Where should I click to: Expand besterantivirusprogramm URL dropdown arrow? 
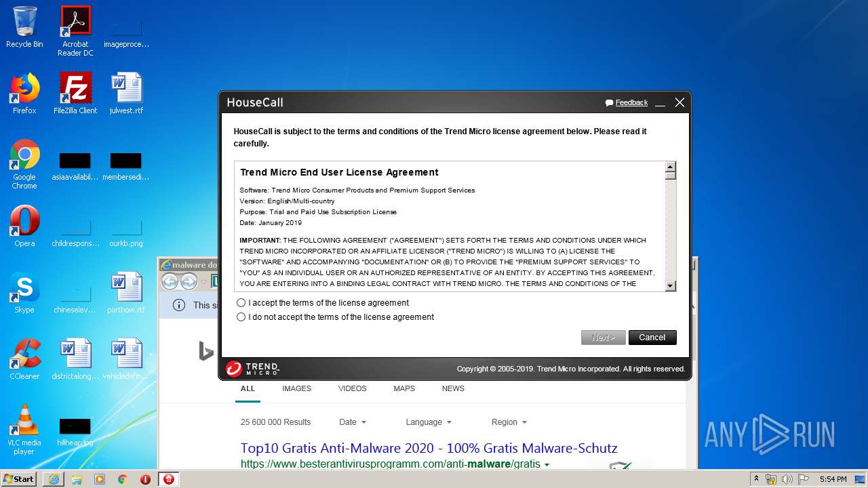[547, 465]
